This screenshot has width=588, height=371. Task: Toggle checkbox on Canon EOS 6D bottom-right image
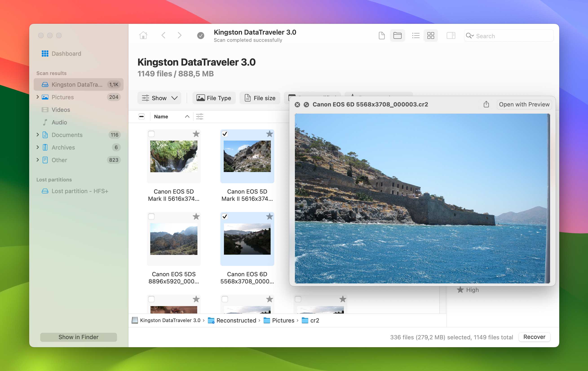pyautogui.click(x=224, y=216)
